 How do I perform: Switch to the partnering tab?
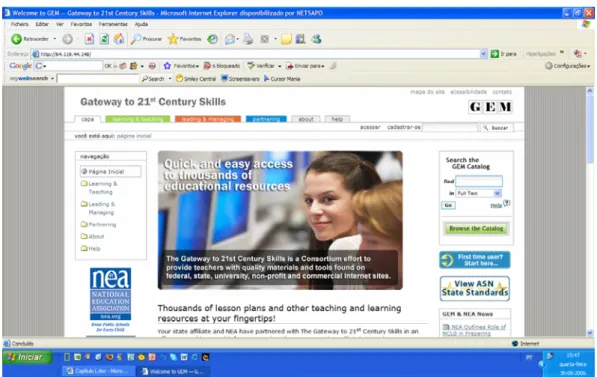coord(266,119)
